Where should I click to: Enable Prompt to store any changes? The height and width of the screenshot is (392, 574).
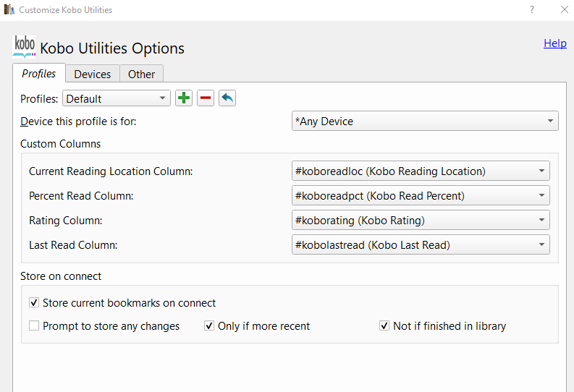pyautogui.click(x=34, y=326)
